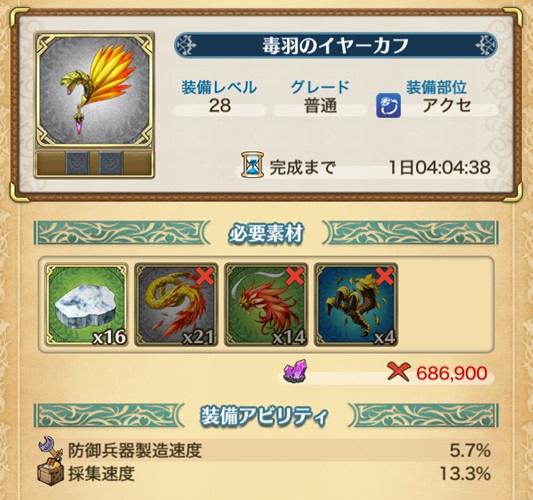This screenshot has width=533, height=500.
Task: Select the white stone material x16
Action: pos(86,305)
